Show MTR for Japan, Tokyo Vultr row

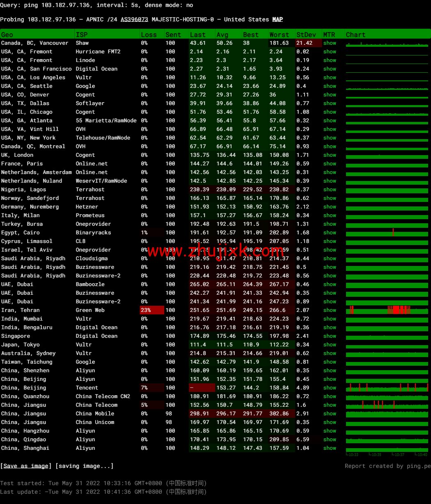coord(330,344)
